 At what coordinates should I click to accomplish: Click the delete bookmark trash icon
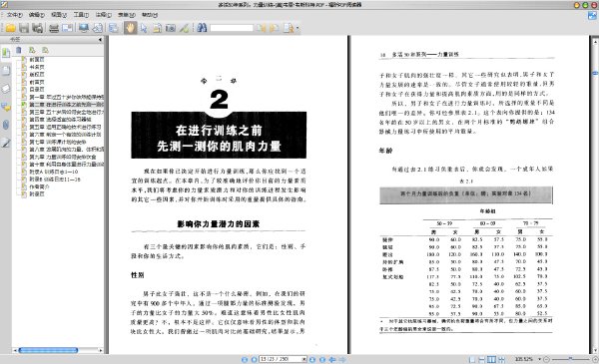pos(19,50)
